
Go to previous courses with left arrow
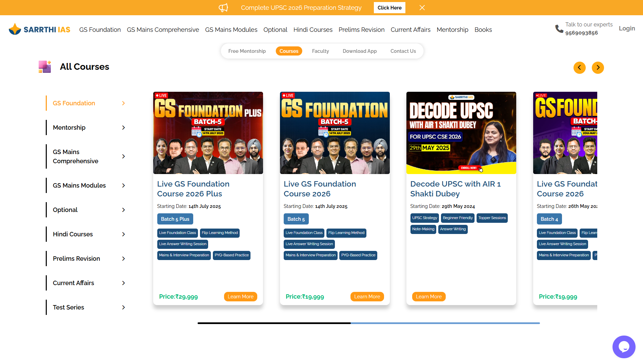point(579,67)
